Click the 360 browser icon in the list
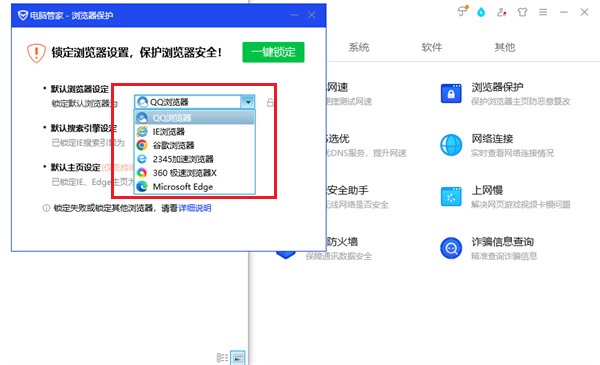The image size is (600, 365). (x=142, y=173)
